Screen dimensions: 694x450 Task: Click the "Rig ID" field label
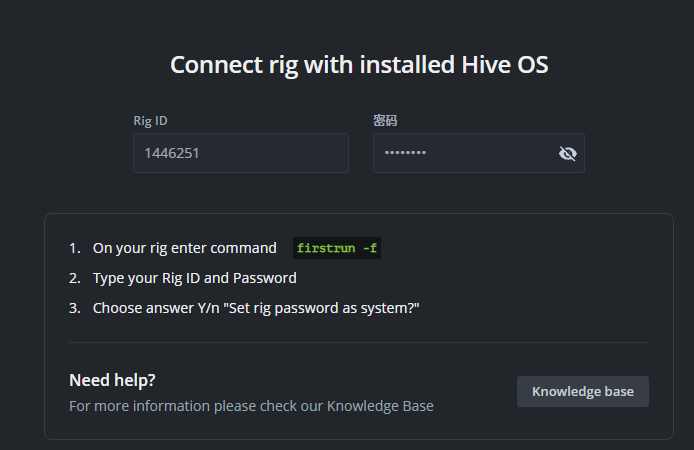[x=150, y=121]
